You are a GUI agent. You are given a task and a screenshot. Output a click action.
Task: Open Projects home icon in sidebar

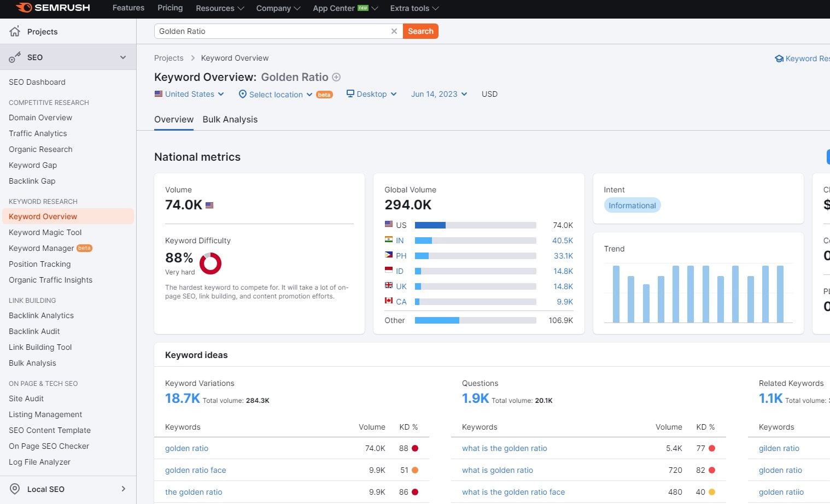[15, 31]
